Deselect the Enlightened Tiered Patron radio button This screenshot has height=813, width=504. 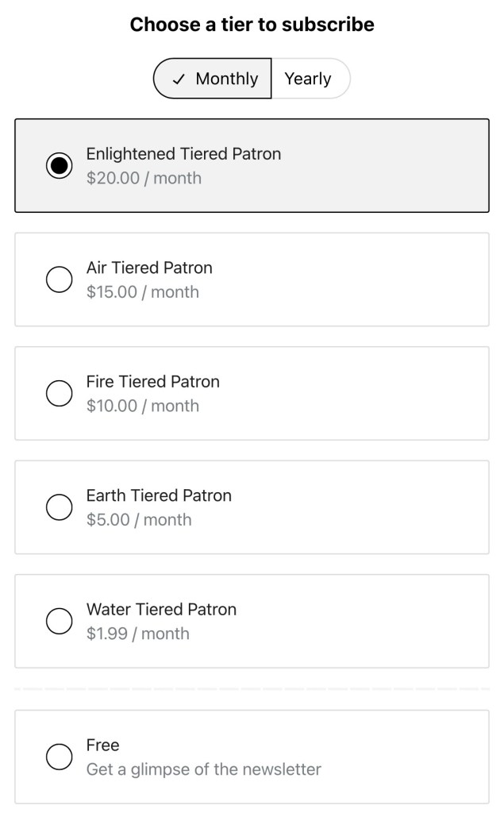coord(59,165)
